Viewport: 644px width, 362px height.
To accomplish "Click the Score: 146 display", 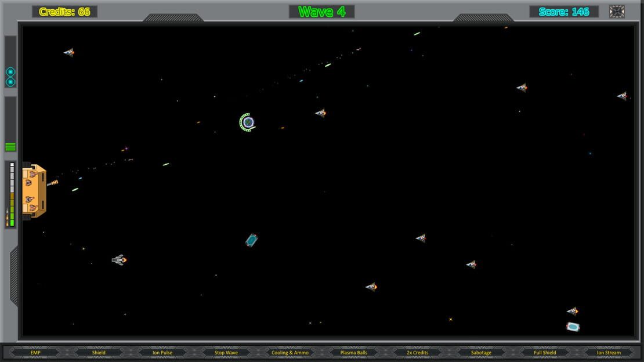I will click(x=564, y=12).
